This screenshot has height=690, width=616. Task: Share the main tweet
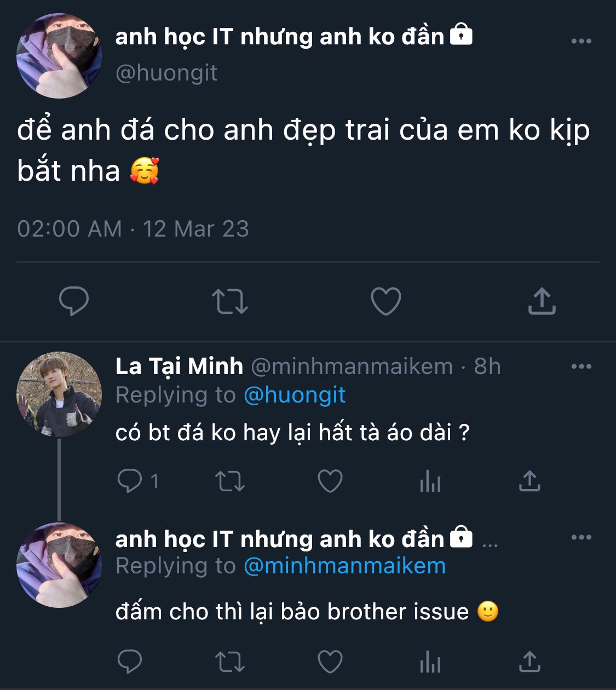point(542,301)
